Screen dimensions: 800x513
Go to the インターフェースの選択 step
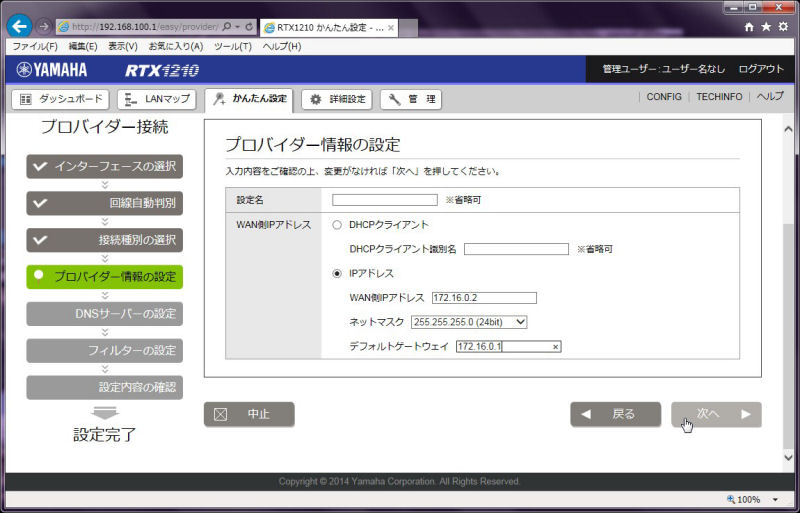105,166
